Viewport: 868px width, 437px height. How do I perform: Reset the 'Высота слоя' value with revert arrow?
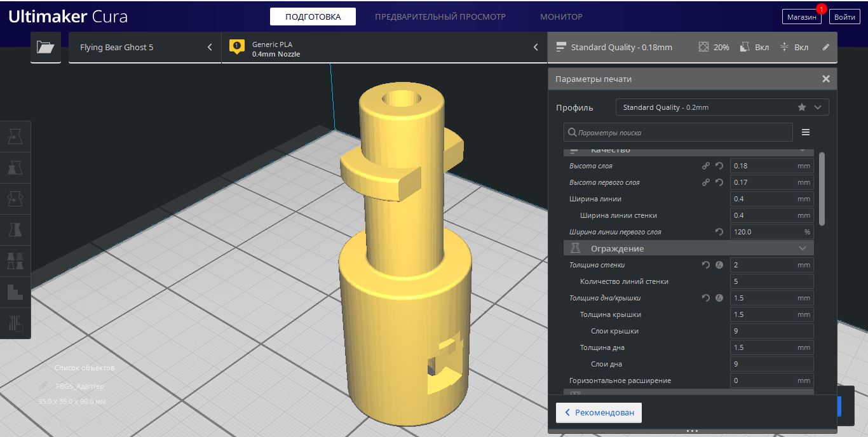click(719, 166)
